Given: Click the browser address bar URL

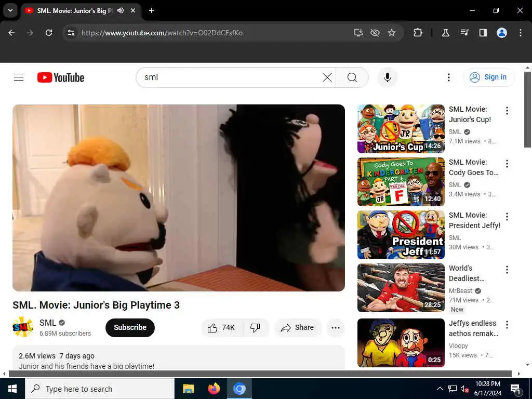Looking at the screenshot, I should pyautogui.click(x=162, y=33).
